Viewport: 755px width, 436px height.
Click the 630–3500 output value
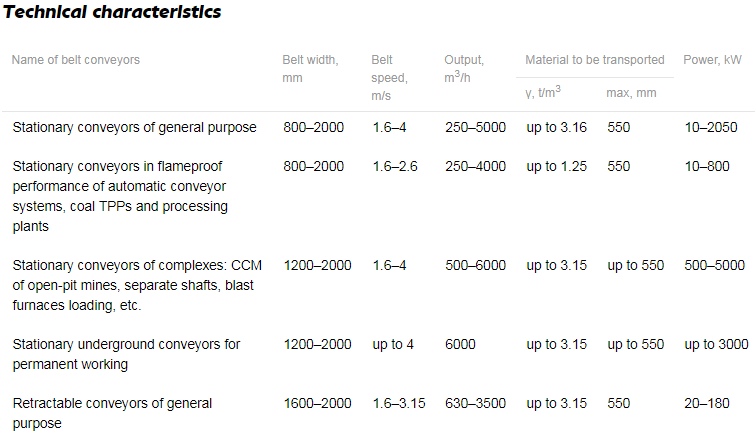click(x=475, y=403)
